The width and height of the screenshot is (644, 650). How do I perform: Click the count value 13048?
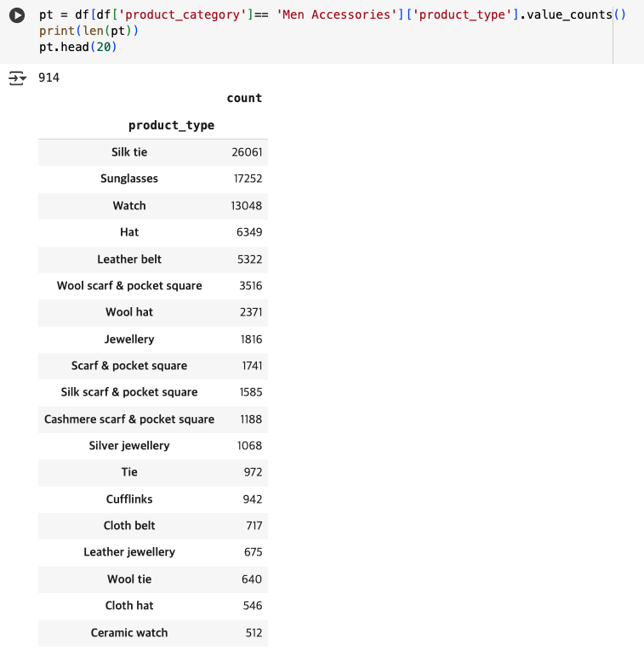pos(247,206)
